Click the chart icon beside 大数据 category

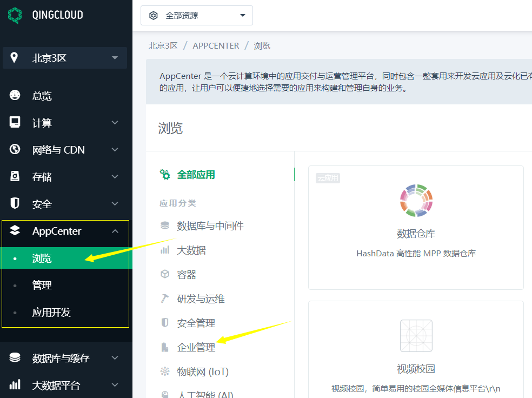pos(165,250)
